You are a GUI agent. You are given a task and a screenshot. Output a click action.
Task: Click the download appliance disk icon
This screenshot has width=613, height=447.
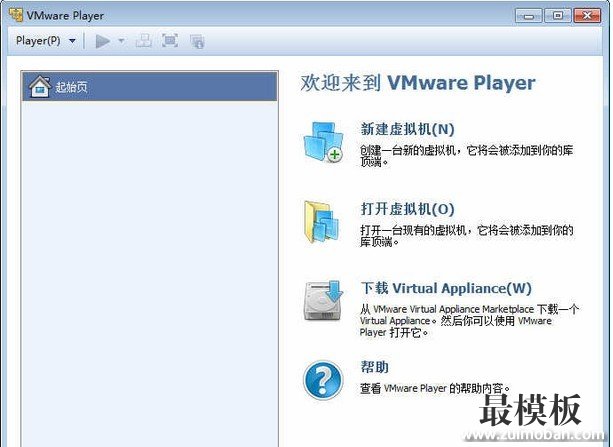point(323,300)
